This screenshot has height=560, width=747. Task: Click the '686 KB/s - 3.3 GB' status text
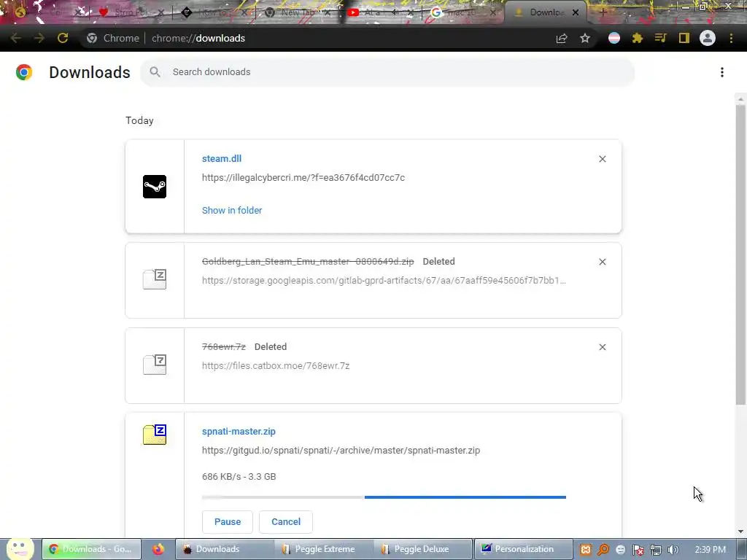(x=239, y=477)
